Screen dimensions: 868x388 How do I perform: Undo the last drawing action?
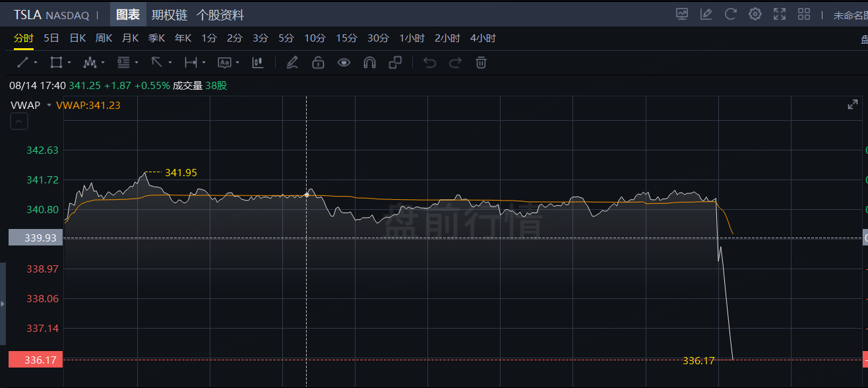(x=430, y=63)
